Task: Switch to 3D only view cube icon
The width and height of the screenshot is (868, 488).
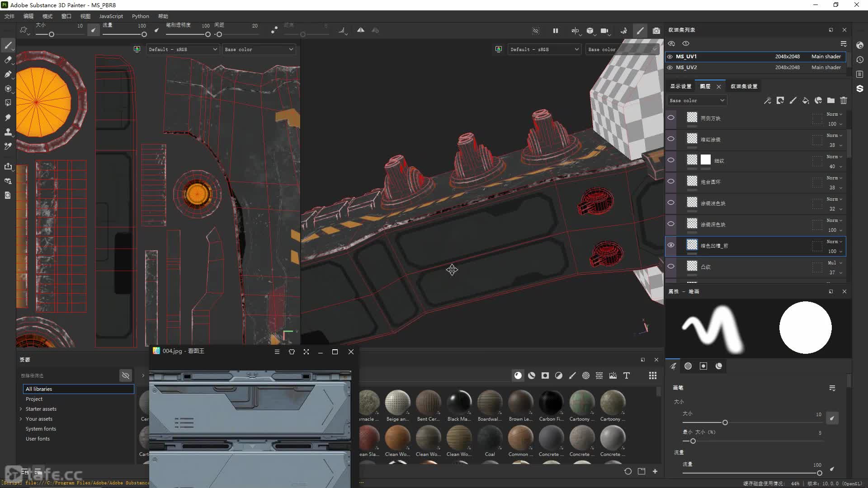Action: pyautogui.click(x=590, y=31)
